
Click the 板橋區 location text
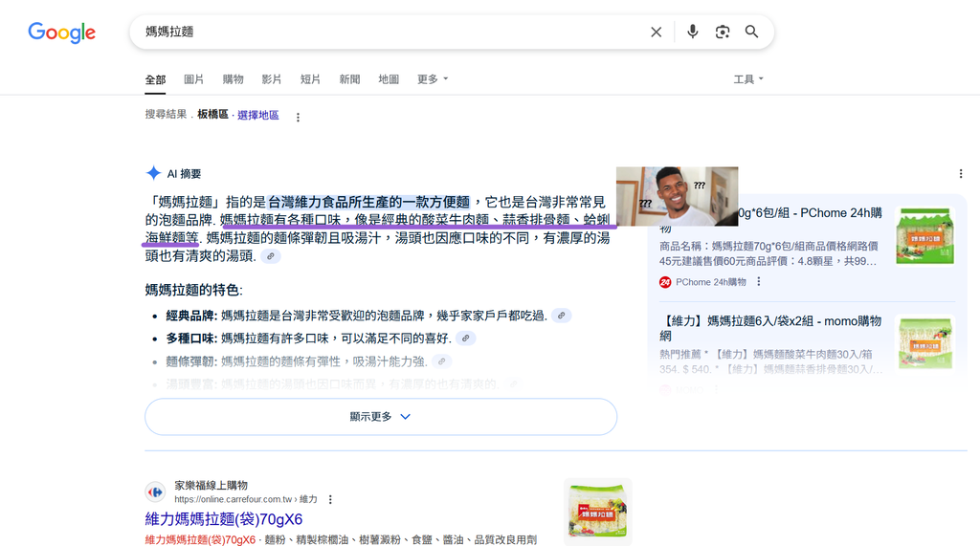click(x=212, y=115)
